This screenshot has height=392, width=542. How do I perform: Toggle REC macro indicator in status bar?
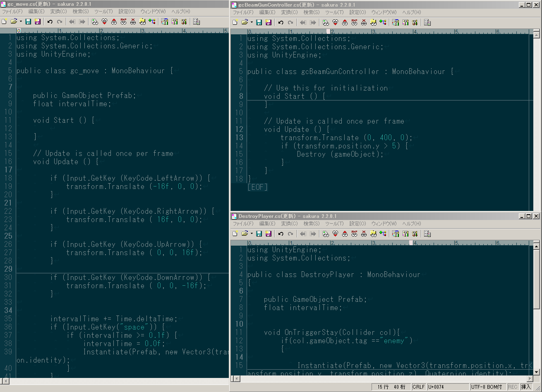click(x=513, y=387)
